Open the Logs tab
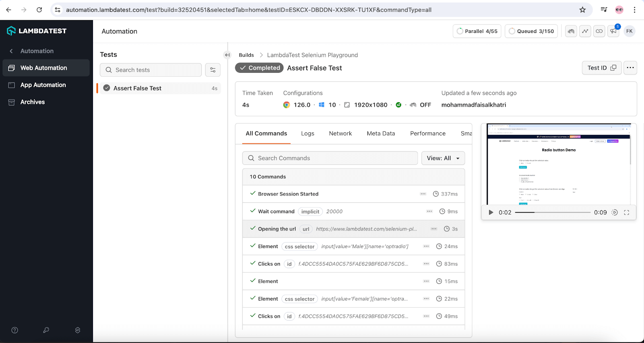 [308, 134]
